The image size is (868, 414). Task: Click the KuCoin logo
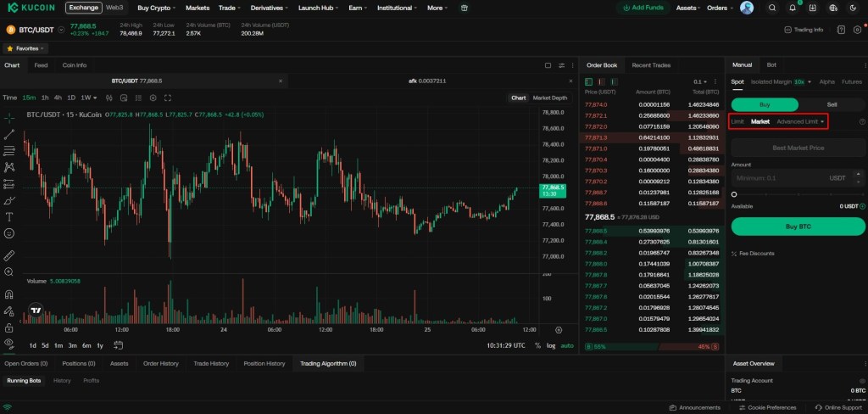pos(31,8)
